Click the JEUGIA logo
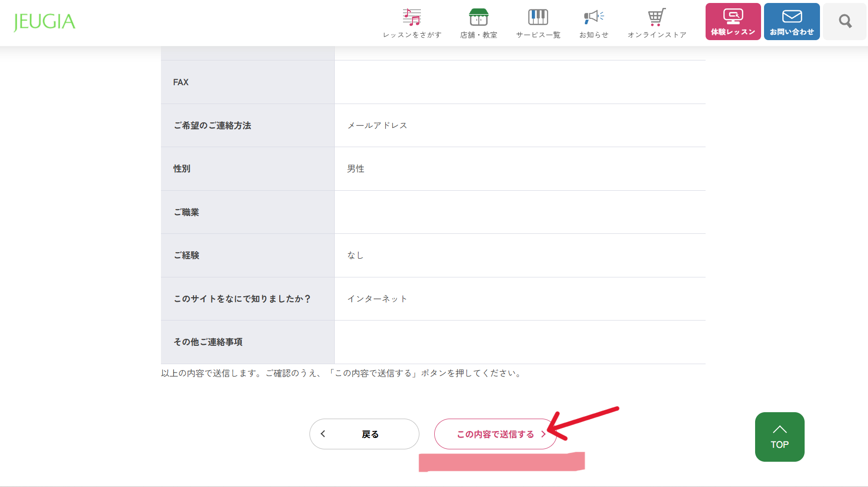 point(45,22)
